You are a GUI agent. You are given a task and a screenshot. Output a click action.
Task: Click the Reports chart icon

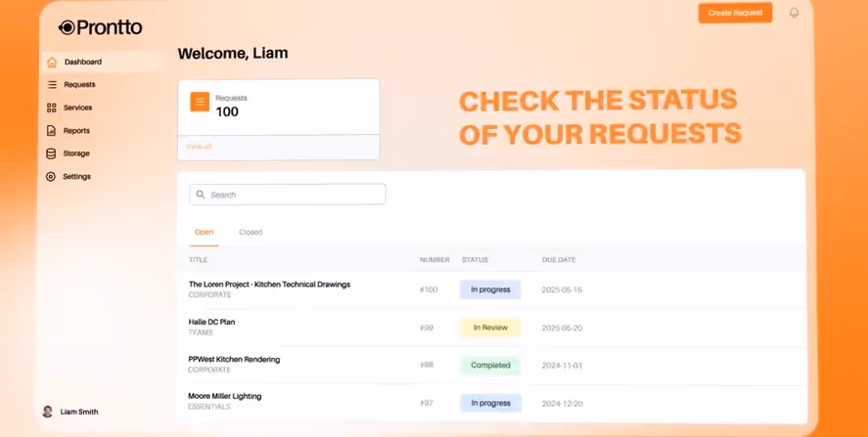[x=51, y=131]
